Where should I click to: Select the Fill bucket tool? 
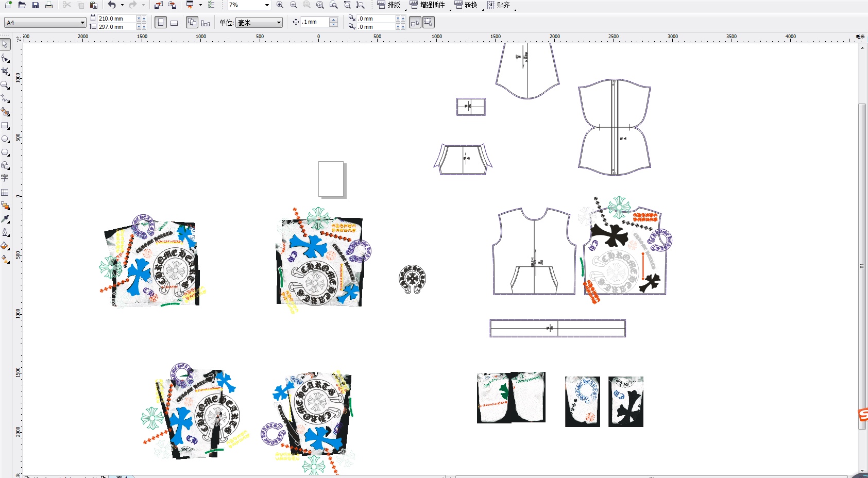(x=5, y=246)
